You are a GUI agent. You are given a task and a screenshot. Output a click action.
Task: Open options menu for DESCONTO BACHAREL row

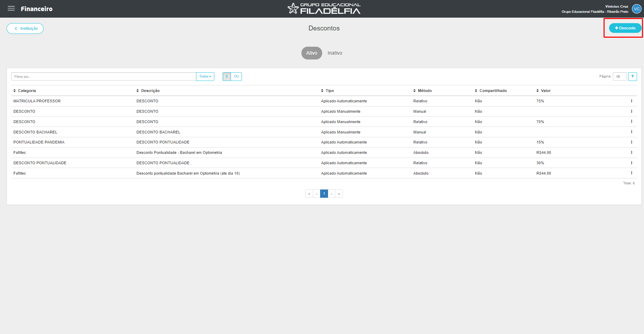(x=631, y=132)
